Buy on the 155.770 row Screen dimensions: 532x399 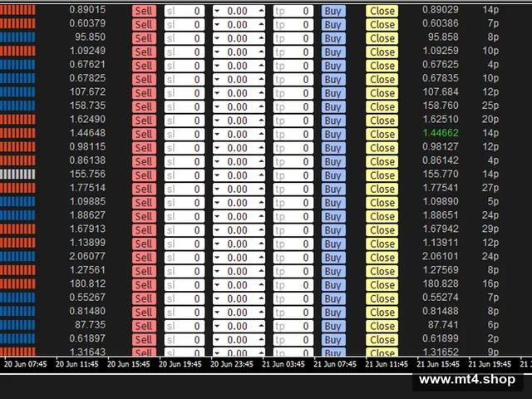click(333, 175)
